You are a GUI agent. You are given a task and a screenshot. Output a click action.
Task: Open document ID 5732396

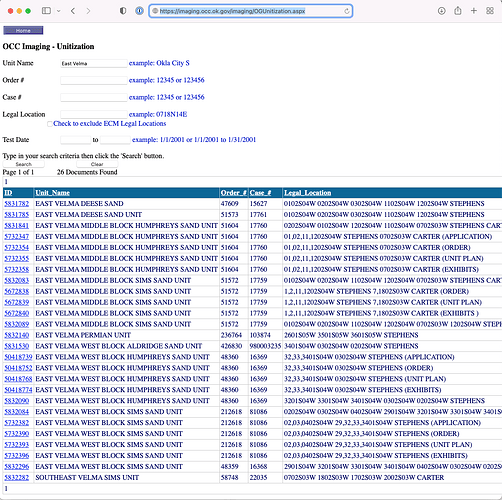coord(17,456)
